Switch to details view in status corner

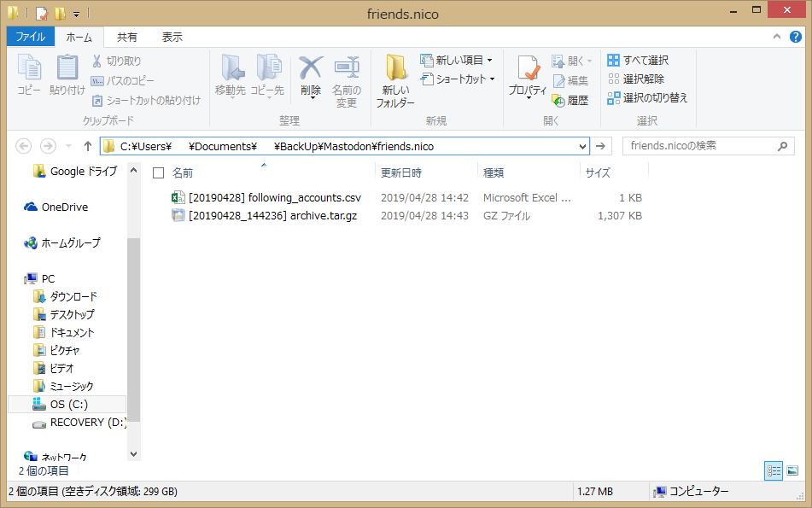[x=774, y=470]
